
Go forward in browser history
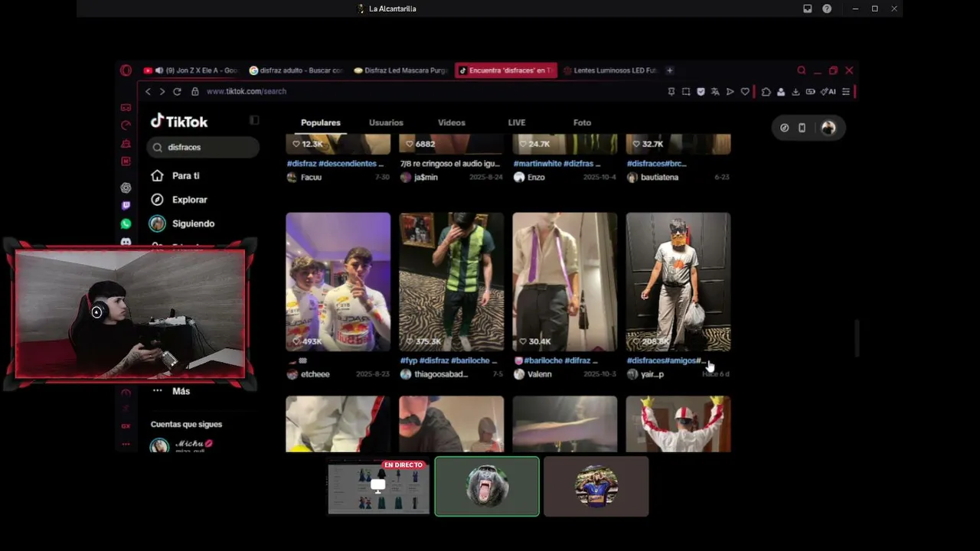coord(162,91)
